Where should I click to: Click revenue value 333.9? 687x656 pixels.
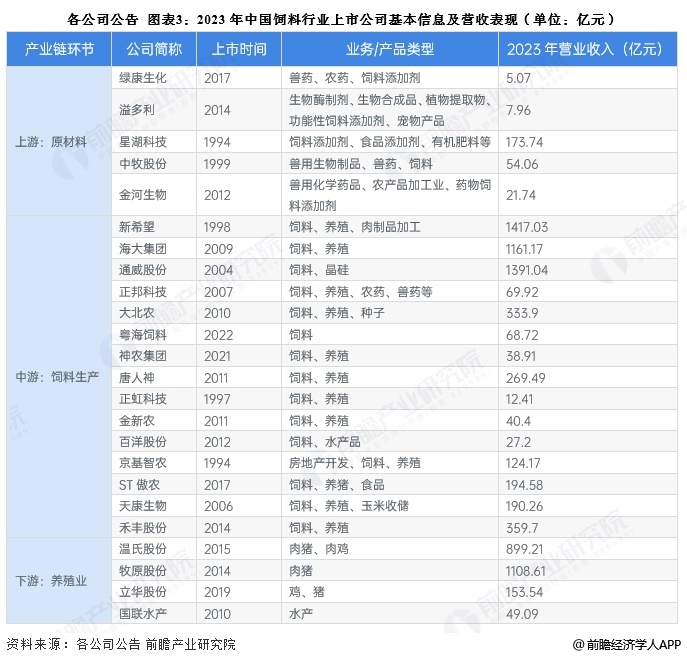tap(522, 313)
